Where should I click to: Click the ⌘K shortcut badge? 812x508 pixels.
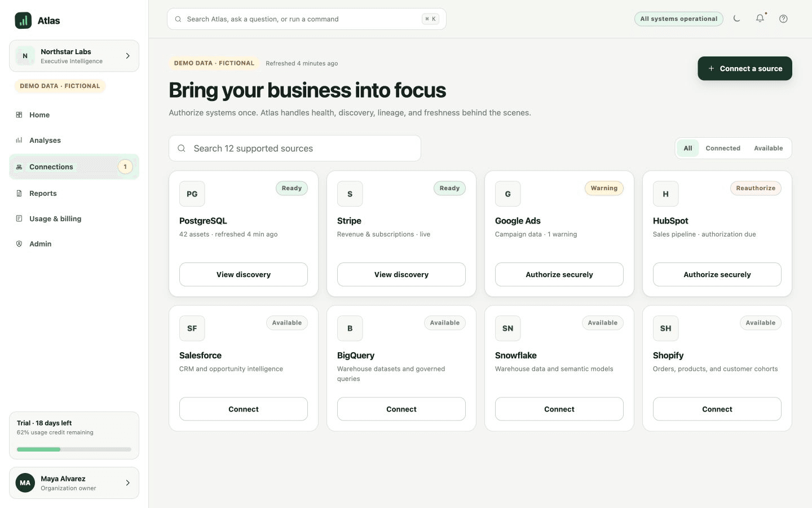pos(430,19)
